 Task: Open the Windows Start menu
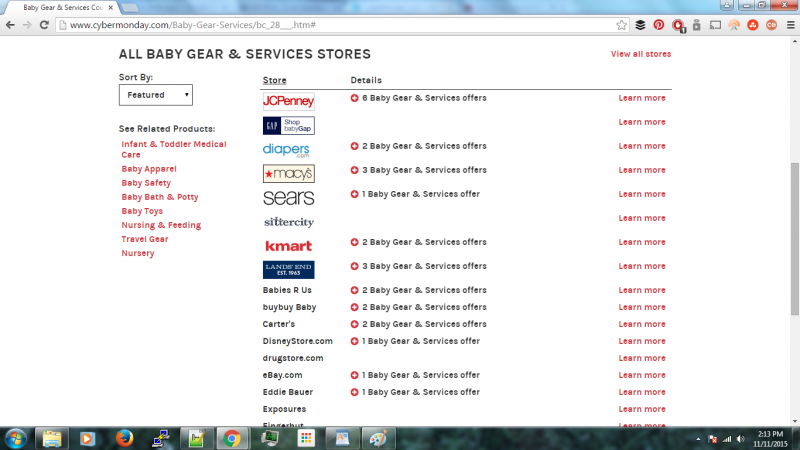tap(16, 438)
